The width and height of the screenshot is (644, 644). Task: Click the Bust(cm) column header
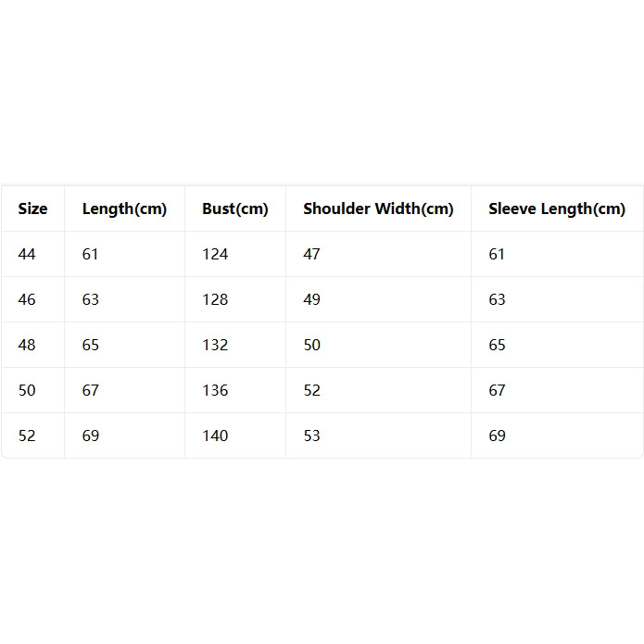click(x=235, y=209)
